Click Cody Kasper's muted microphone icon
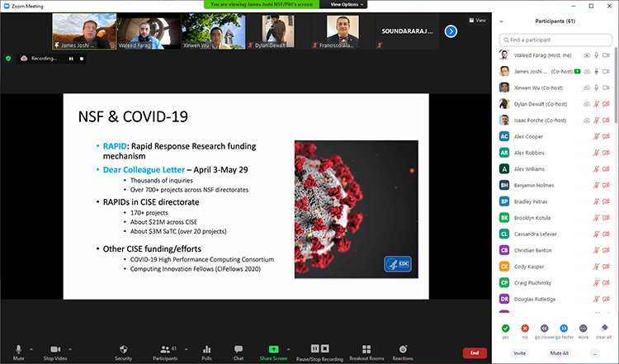Screen dimensions: 619x364 pos(597,267)
